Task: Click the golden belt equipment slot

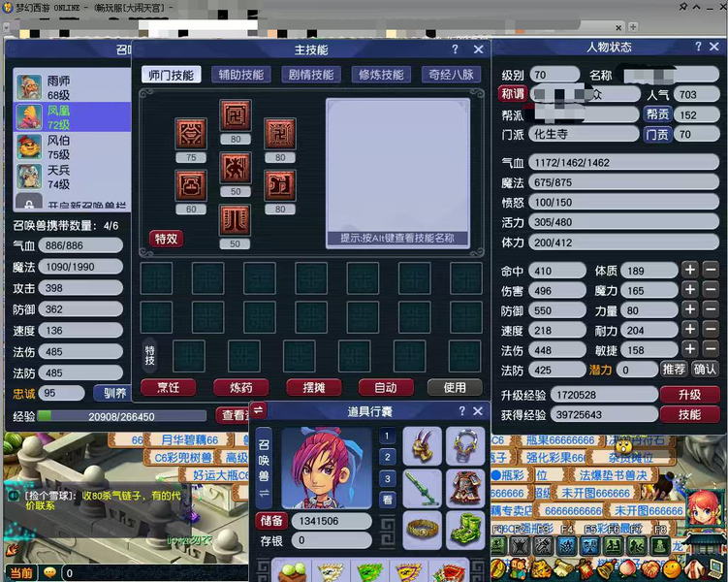Action: click(422, 531)
